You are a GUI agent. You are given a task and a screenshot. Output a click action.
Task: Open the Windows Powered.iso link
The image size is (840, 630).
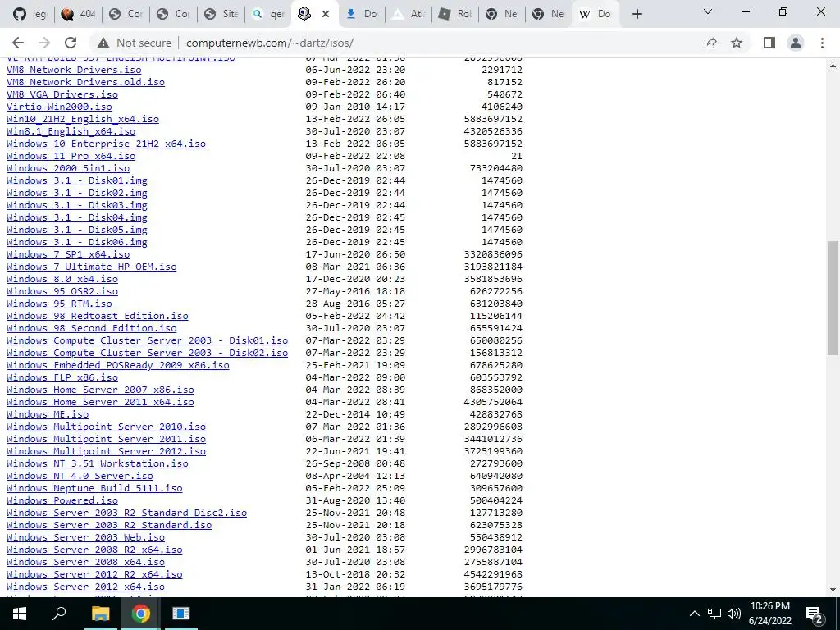coord(62,501)
